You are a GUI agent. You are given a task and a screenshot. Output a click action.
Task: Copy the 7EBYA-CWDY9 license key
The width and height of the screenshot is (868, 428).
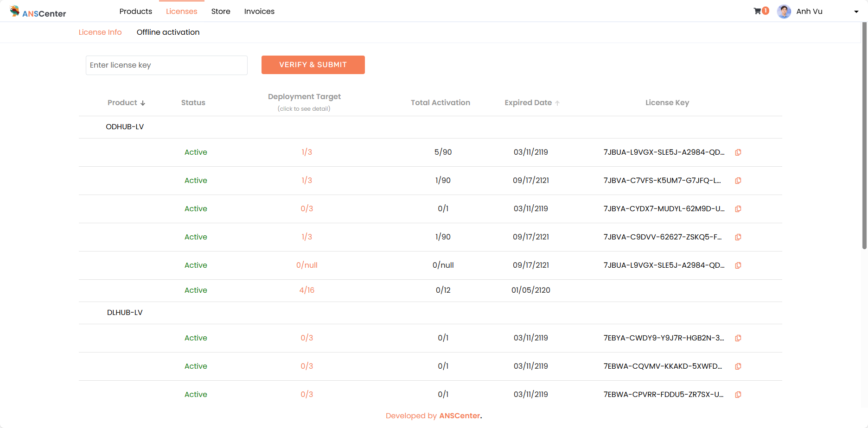click(738, 338)
